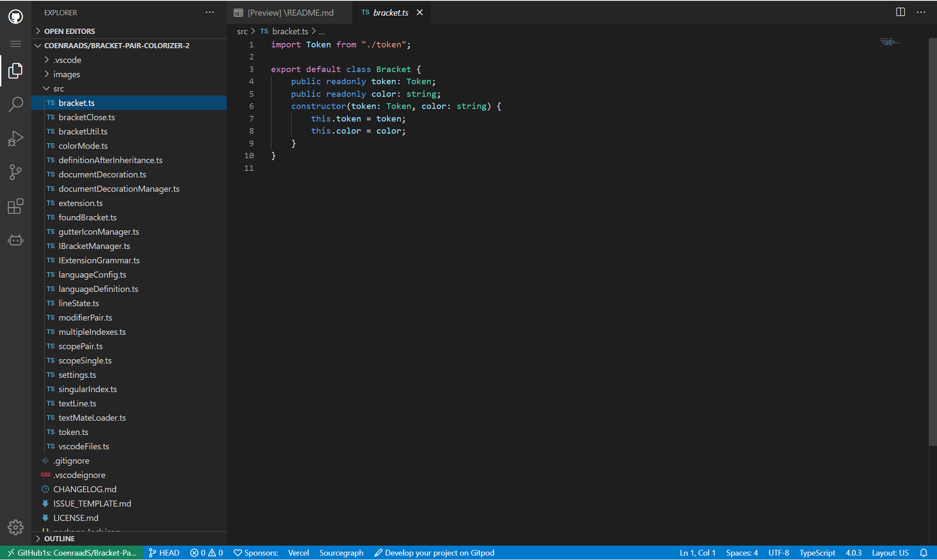Image resolution: width=937 pixels, height=560 pixels.
Task: Open .gitignore file
Action: click(129, 461)
